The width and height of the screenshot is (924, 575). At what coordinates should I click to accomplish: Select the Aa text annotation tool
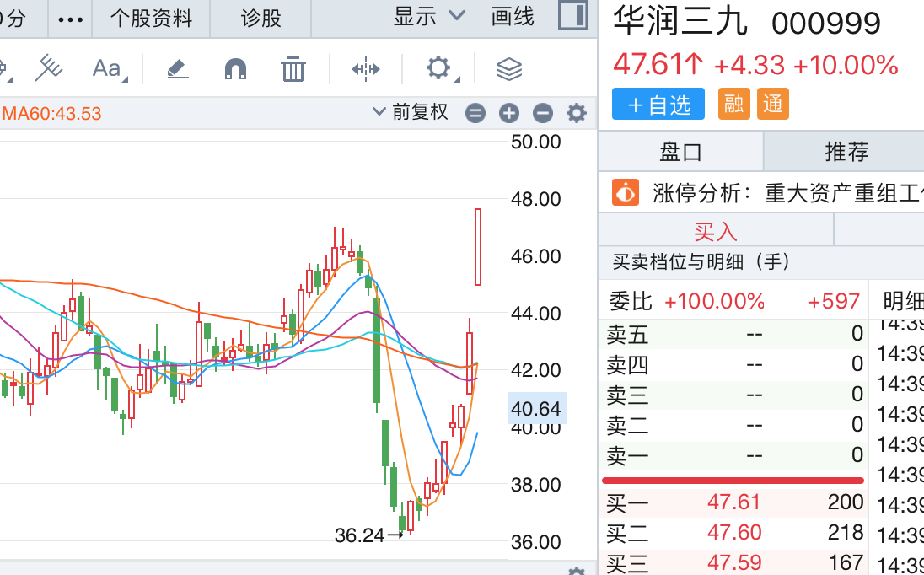click(109, 69)
